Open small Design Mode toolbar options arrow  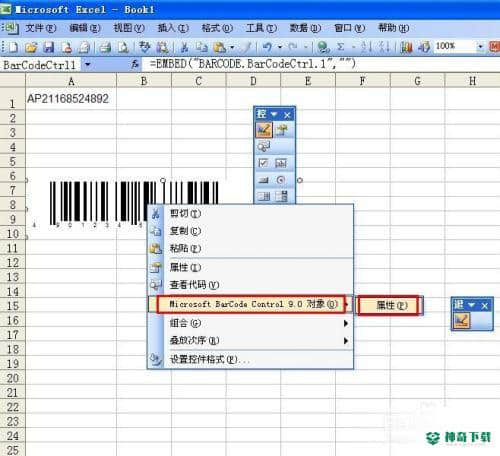pos(471,305)
